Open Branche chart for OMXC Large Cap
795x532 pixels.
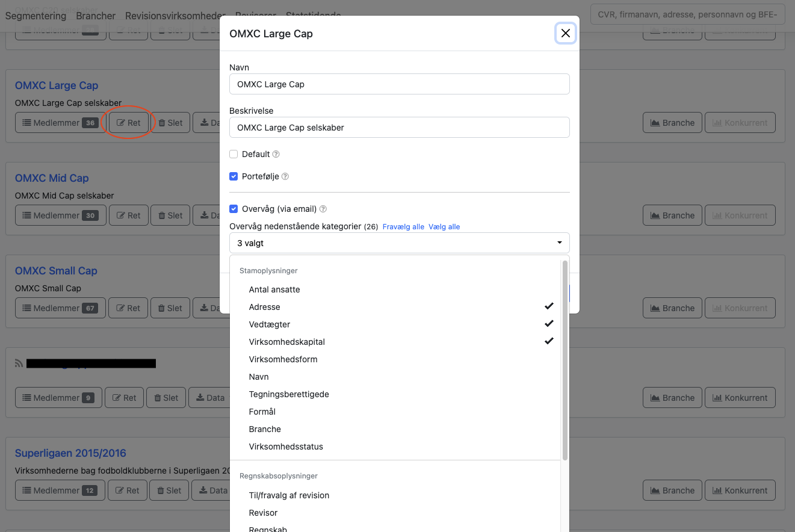(x=672, y=123)
